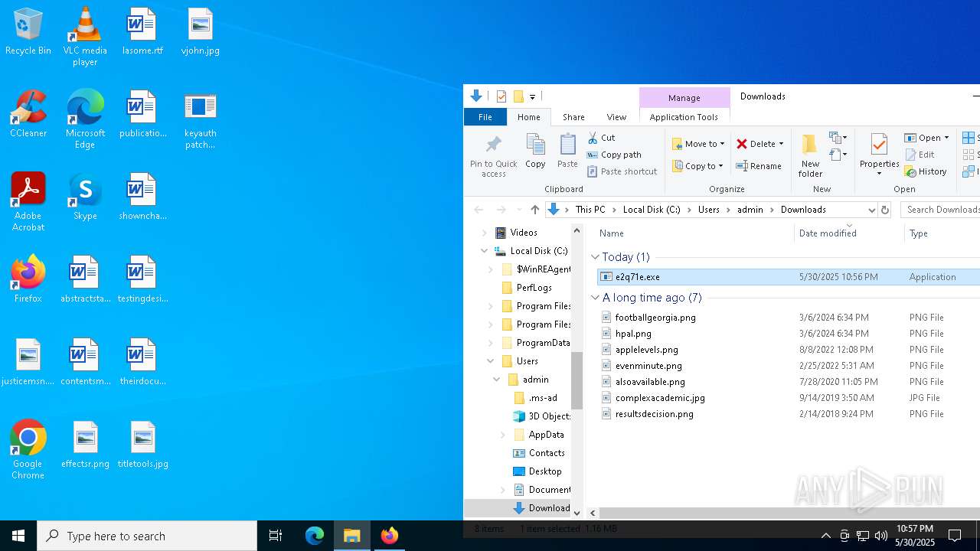Select Adobe Acrobat desktop icon
The image size is (980, 551).
coord(28,202)
